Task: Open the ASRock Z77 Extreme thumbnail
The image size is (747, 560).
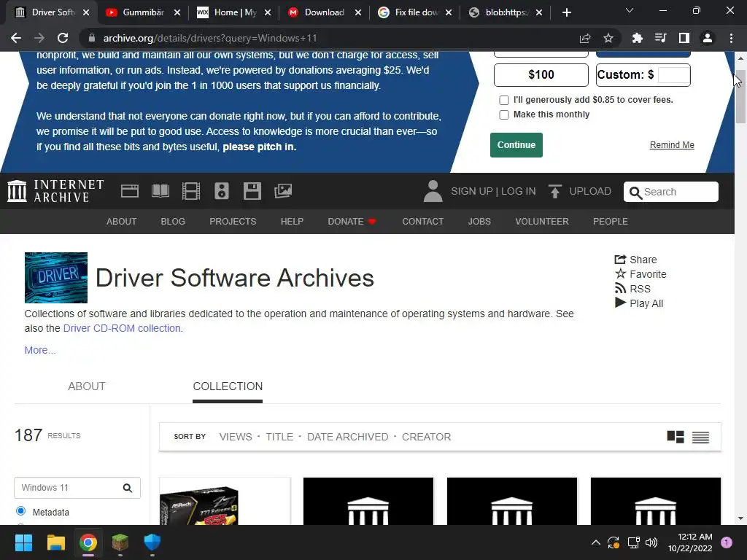Action: pos(225,502)
